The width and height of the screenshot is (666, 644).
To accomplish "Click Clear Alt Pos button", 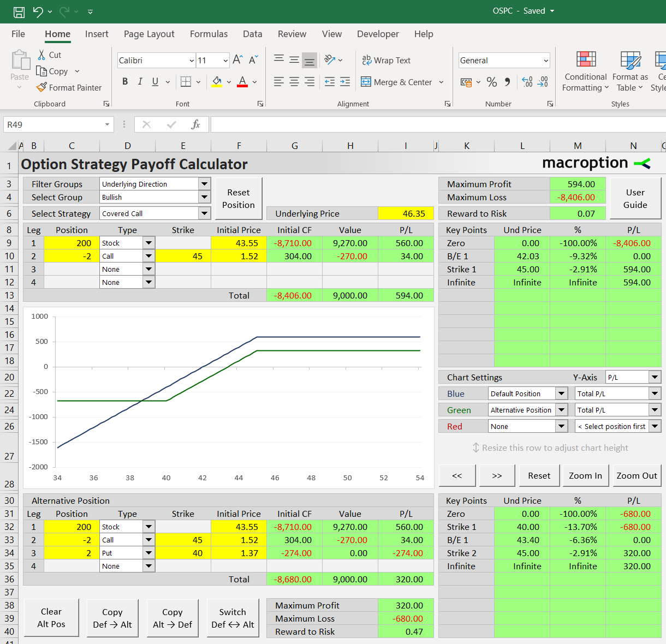I will [x=51, y=618].
